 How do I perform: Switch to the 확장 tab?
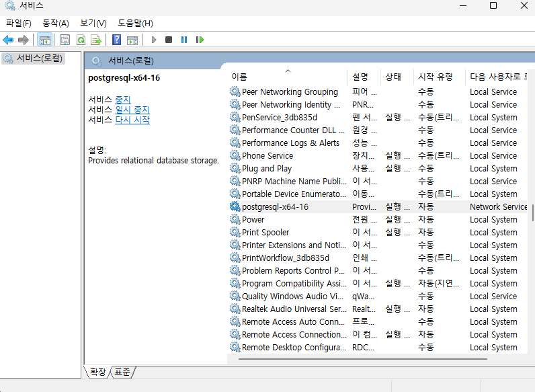click(98, 372)
